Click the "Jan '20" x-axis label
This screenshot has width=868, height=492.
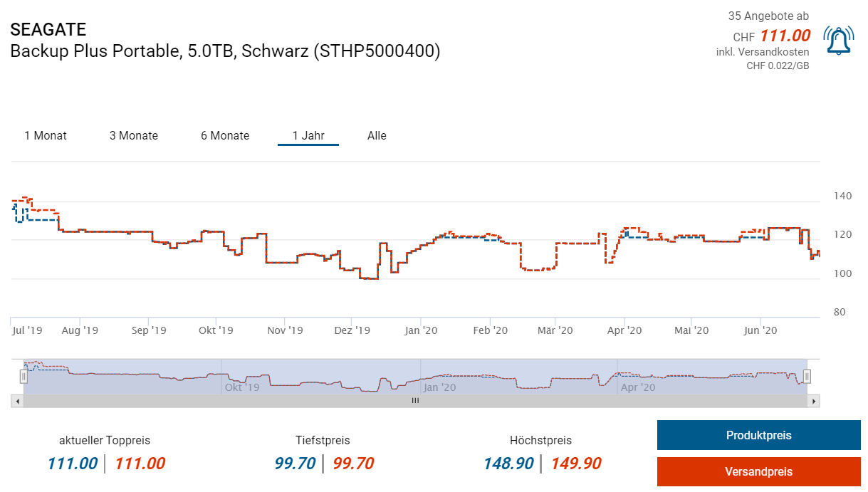421,330
